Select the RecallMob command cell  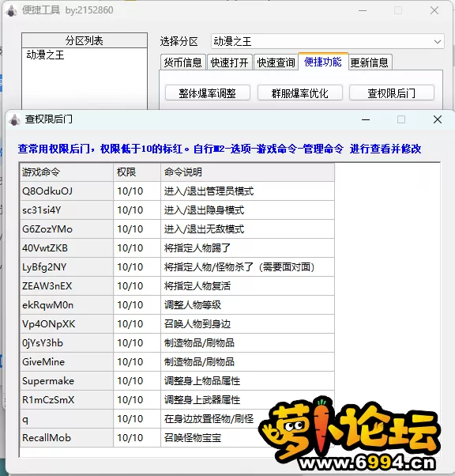66,438
